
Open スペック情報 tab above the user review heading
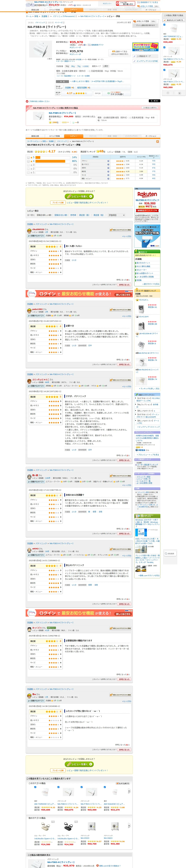tap(54, 136)
